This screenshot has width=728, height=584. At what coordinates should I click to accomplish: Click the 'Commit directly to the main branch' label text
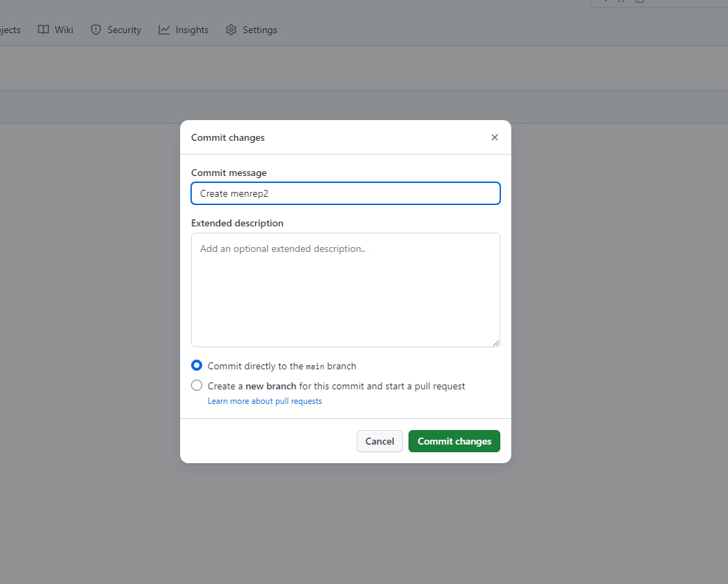tap(282, 366)
